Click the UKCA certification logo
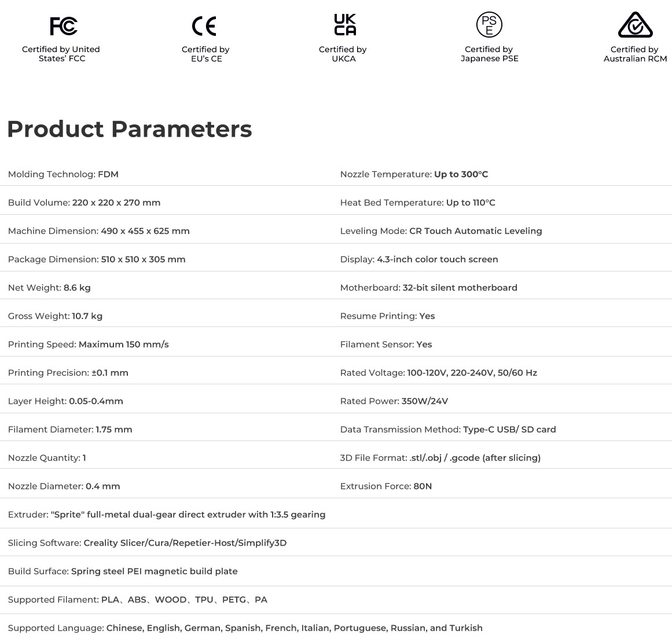This screenshot has height=643, width=672. [x=345, y=25]
